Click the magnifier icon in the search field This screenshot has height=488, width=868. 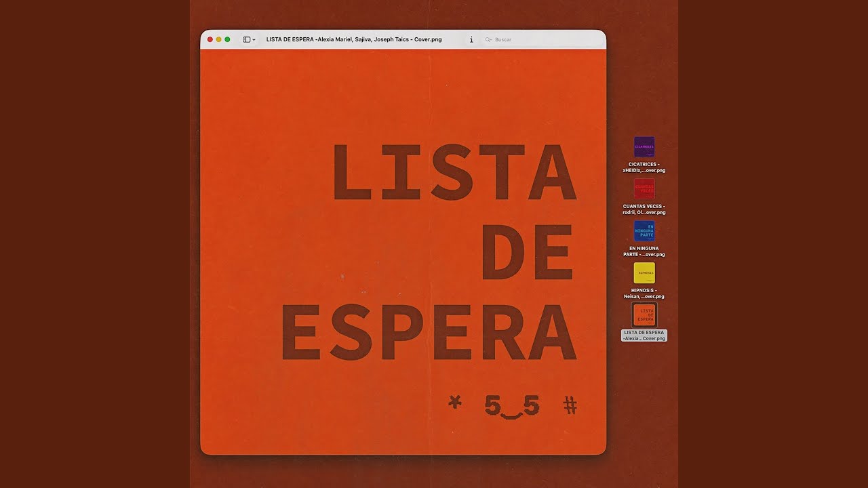click(488, 39)
